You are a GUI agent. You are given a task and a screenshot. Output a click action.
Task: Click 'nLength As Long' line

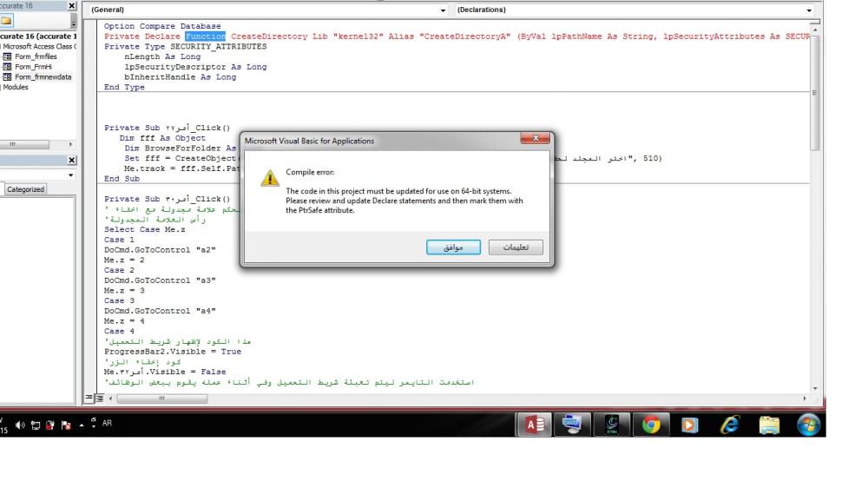(x=162, y=56)
